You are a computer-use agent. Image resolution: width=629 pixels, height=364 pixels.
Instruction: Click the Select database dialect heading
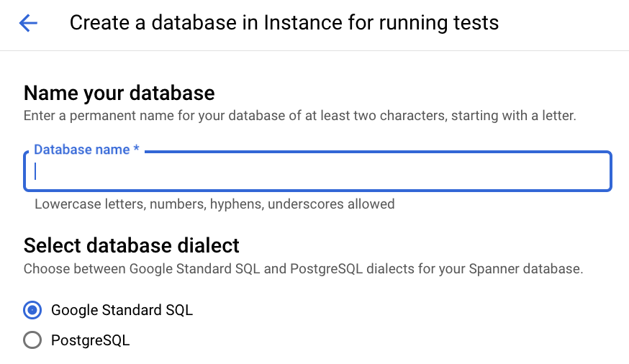pos(132,245)
